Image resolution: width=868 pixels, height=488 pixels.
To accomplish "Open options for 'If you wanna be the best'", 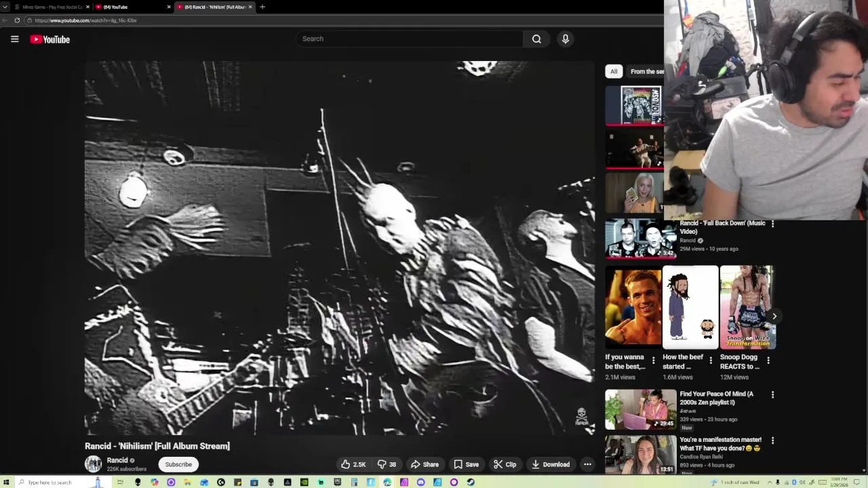I will [654, 361].
